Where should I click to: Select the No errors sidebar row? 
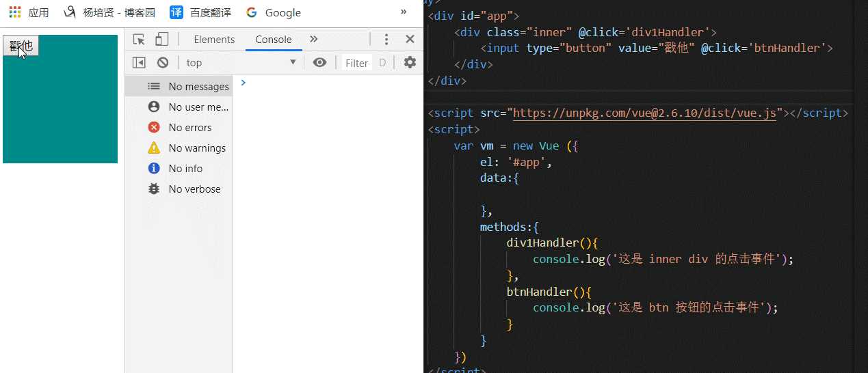179,127
